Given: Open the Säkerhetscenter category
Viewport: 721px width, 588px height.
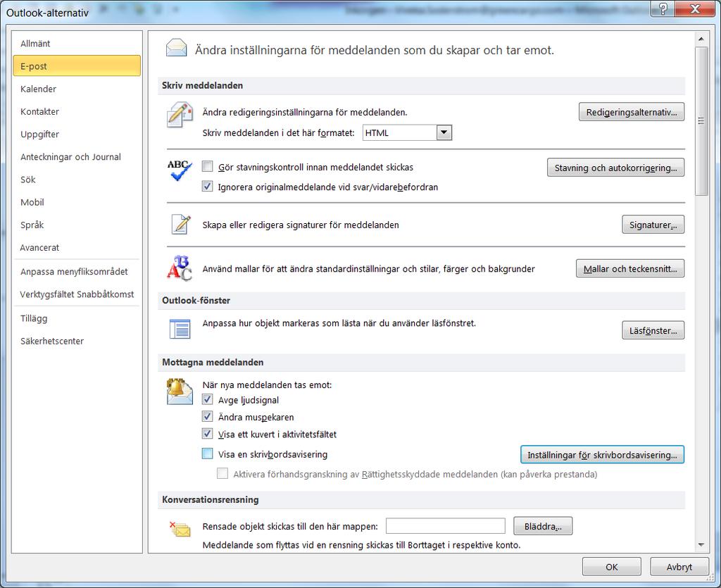Looking at the screenshot, I should [x=77, y=341].
